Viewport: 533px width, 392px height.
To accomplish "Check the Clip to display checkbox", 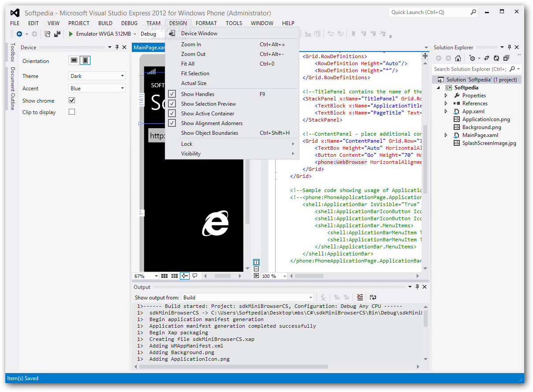I will click(72, 112).
